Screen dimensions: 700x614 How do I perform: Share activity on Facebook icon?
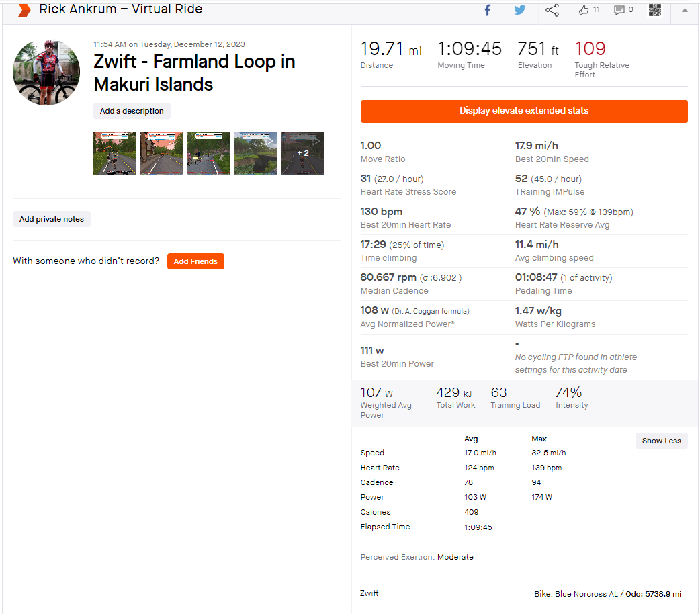[488, 10]
